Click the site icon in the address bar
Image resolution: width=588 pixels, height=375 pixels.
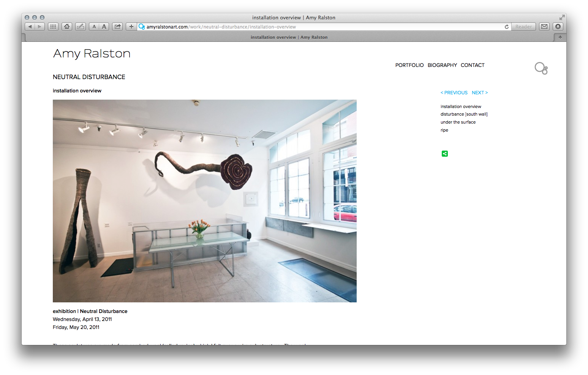tap(142, 27)
